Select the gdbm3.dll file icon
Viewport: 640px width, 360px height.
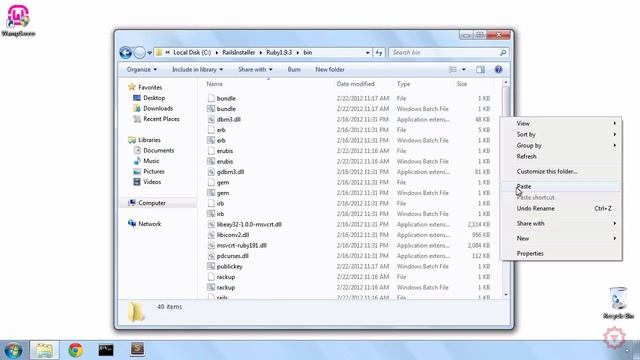[x=211, y=172]
